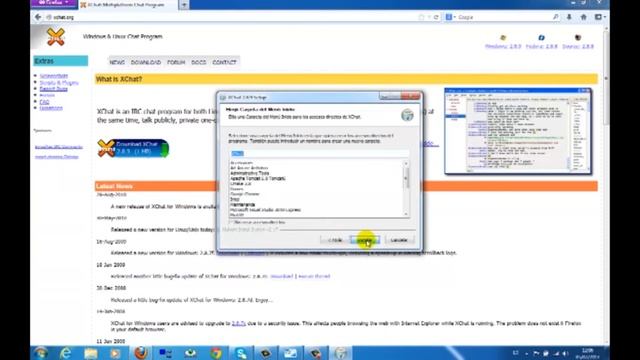This screenshot has height=360, width=640.
Task: Click the installer Install button
Action: (x=365, y=240)
